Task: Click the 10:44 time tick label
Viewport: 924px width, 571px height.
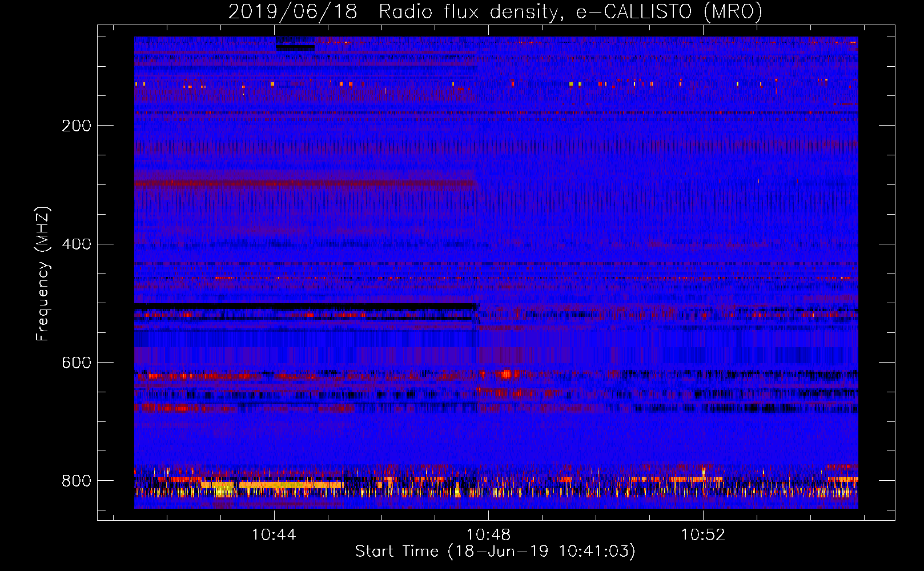Action: pos(274,535)
